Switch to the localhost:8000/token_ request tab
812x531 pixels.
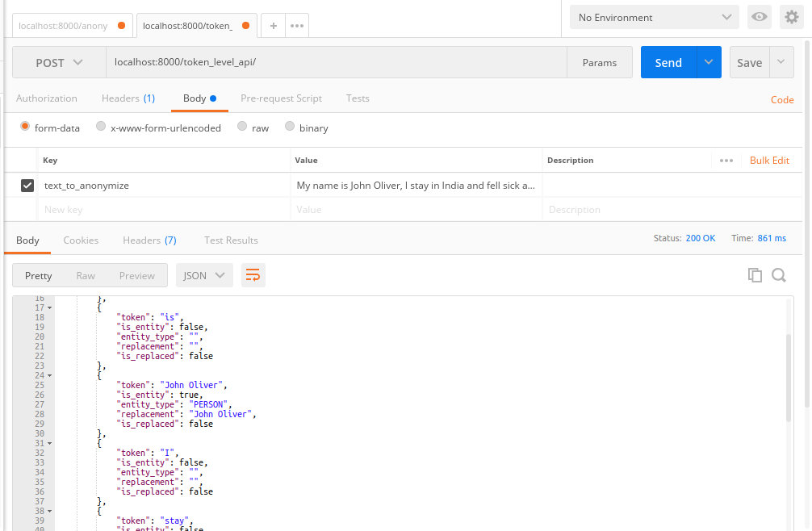197,25
